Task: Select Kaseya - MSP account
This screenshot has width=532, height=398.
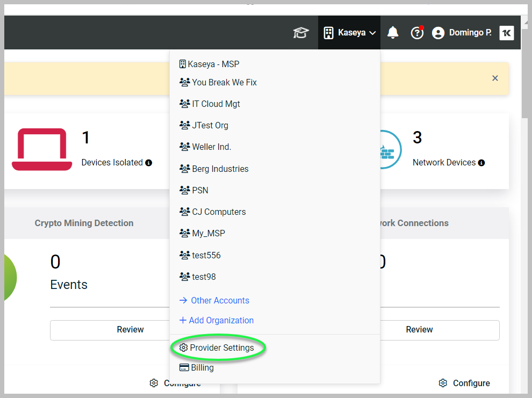Action: point(210,64)
